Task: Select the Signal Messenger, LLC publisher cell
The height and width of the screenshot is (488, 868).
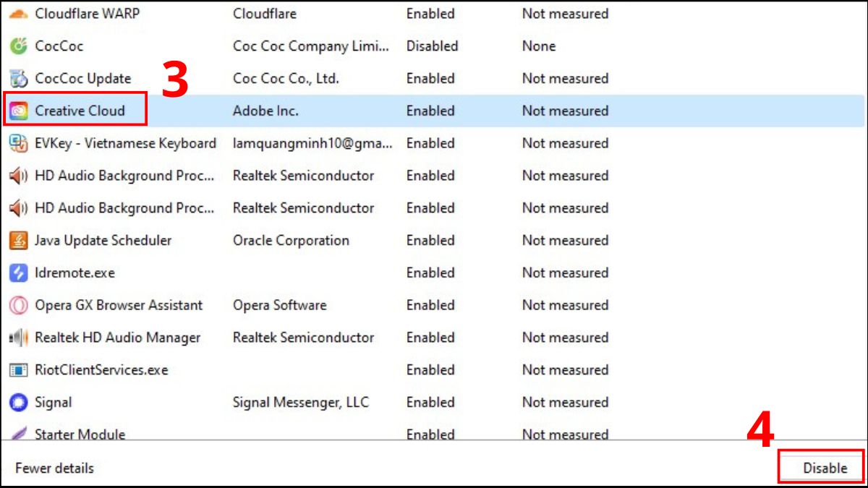Action: pos(300,402)
